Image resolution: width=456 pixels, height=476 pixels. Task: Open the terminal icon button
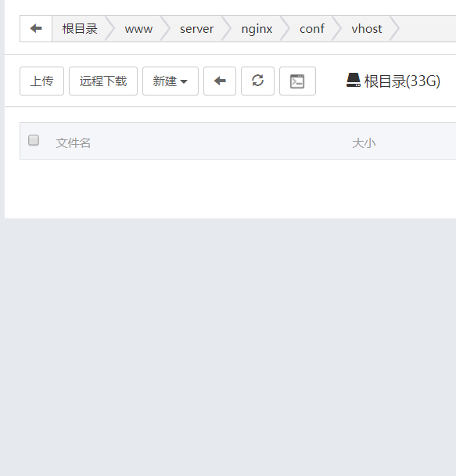[x=297, y=81]
